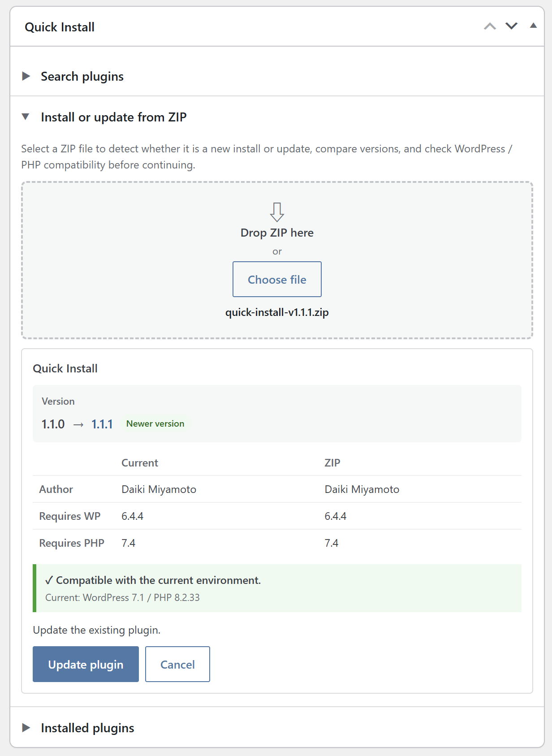Click the Update plugin button
Viewport: 552px width, 756px height.
86,664
